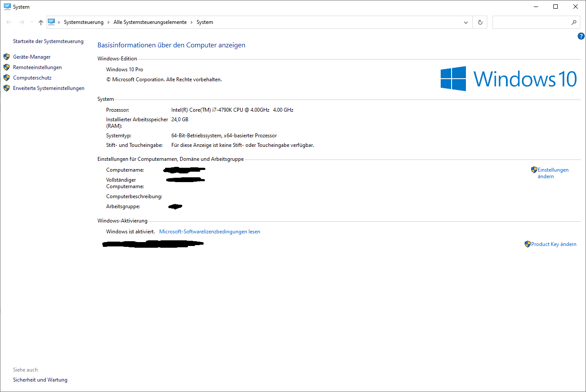Select 64-Bit-Betriebssystem system type text
Viewport: 586px width, 392px height.
(224, 136)
